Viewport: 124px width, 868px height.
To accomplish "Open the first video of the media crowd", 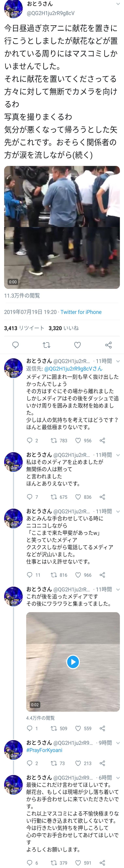I will pyautogui.click(x=62, y=227).
